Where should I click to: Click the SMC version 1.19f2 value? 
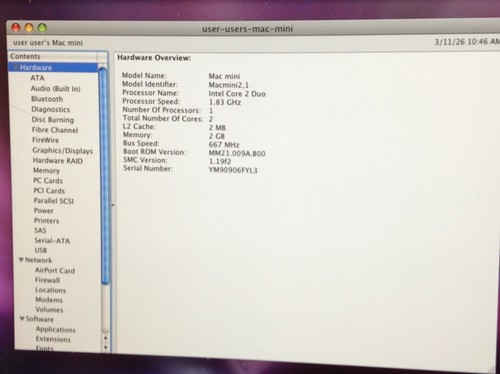[220, 162]
